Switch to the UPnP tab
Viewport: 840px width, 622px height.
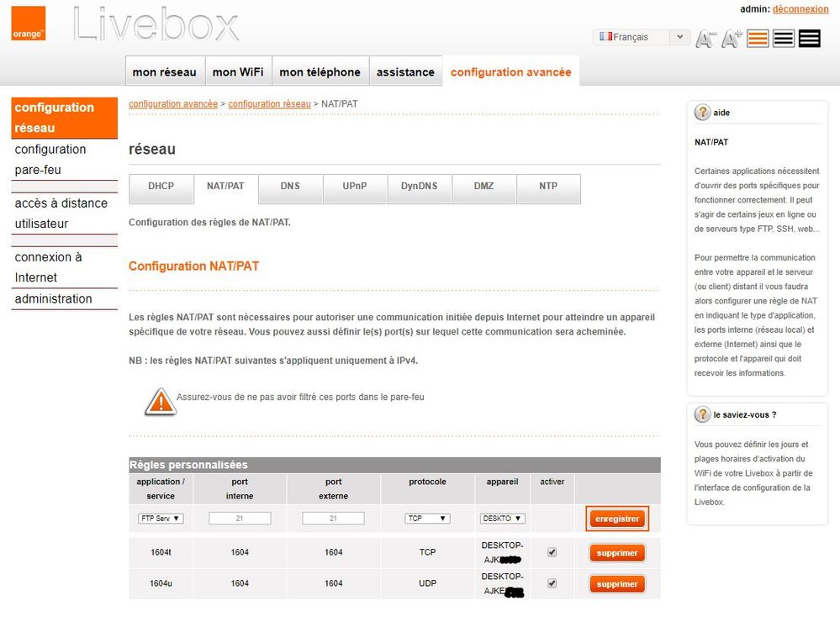point(355,188)
